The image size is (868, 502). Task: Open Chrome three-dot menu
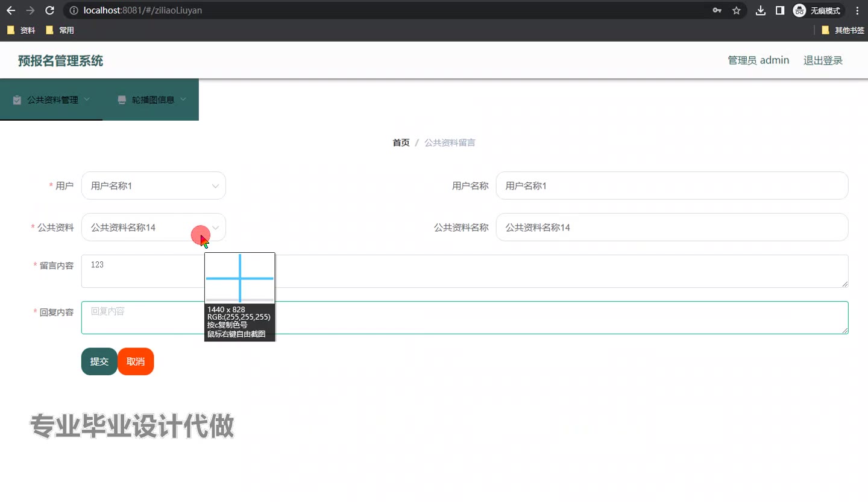(857, 10)
